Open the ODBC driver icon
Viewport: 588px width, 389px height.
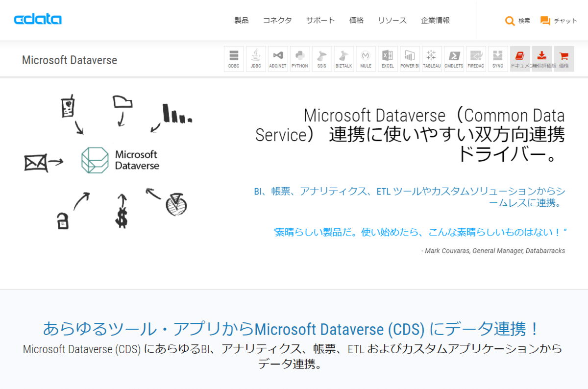point(234,59)
